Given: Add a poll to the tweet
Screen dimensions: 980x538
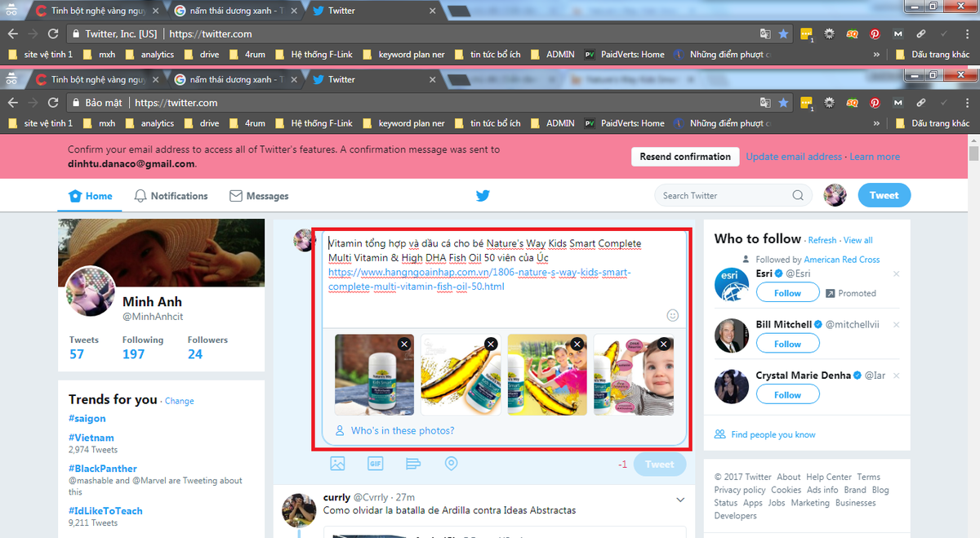Looking at the screenshot, I should (412, 464).
